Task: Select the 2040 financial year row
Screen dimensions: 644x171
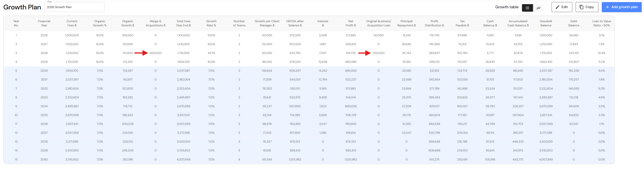Action: (44, 160)
